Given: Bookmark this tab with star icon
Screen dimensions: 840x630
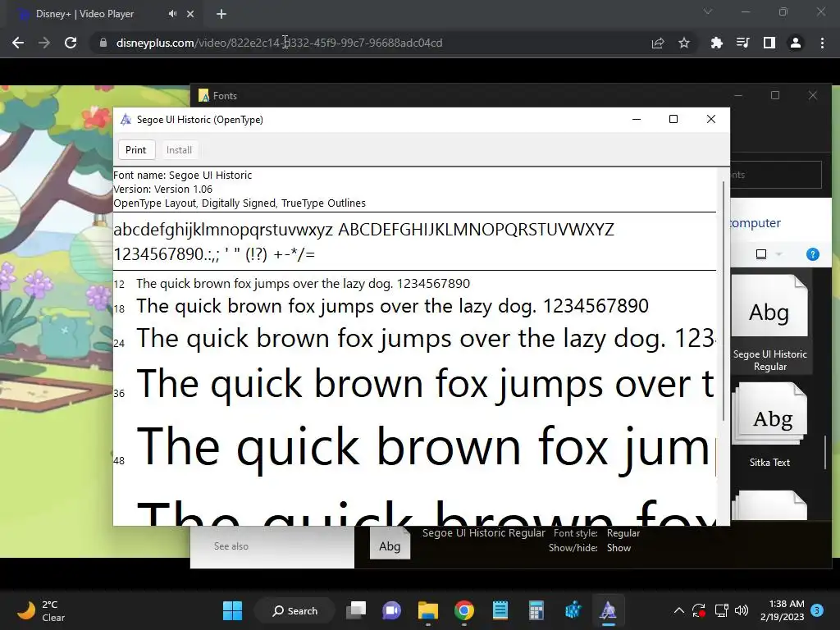Looking at the screenshot, I should (x=684, y=43).
